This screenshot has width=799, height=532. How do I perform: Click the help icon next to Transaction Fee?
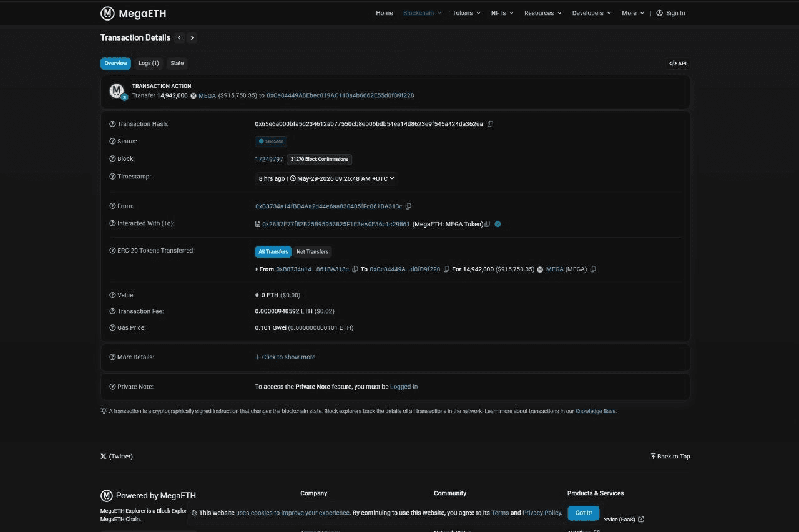click(x=112, y=311)
